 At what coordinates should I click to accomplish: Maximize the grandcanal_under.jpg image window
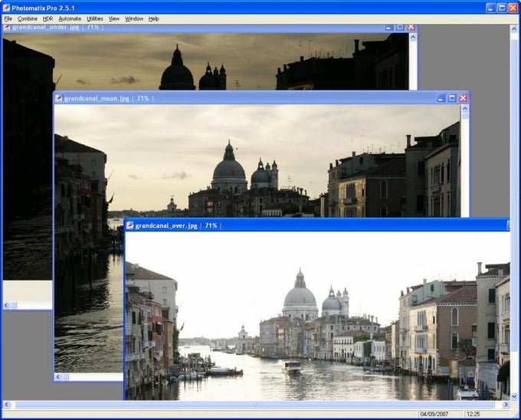click(400, 27)
